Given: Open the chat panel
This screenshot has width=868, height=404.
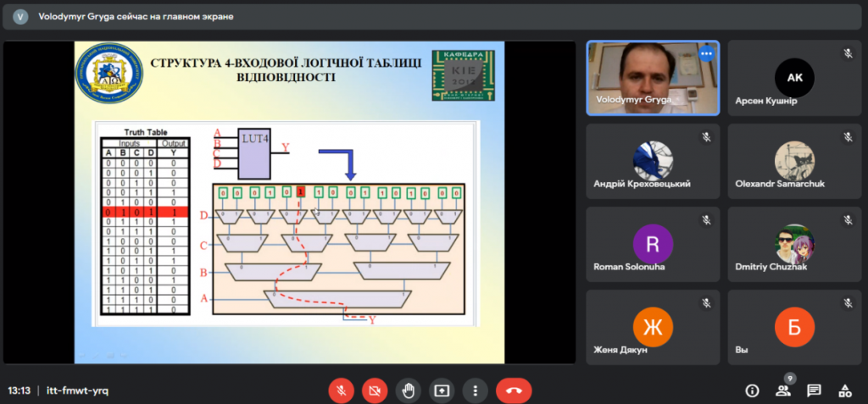Looking at the screenshot, I should pos(814,390).
